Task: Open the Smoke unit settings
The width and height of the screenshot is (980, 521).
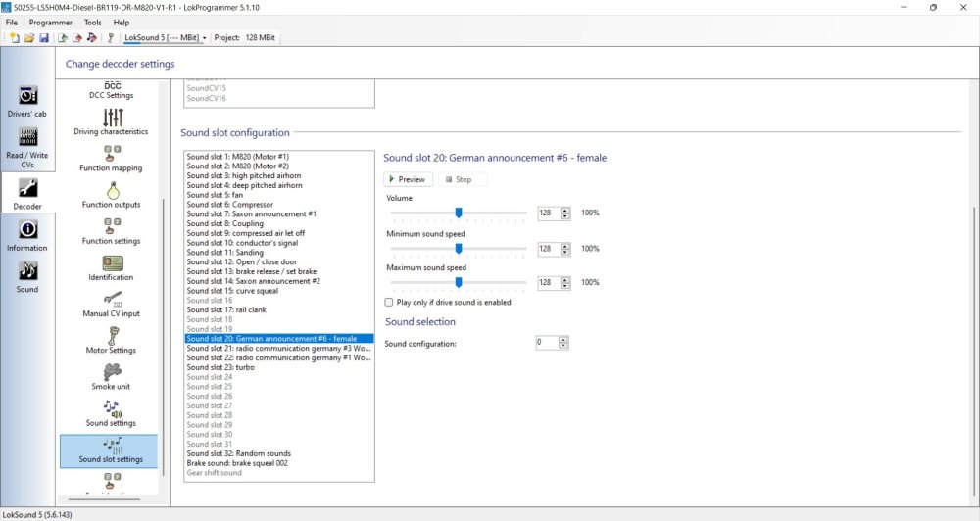Action: 111,375
